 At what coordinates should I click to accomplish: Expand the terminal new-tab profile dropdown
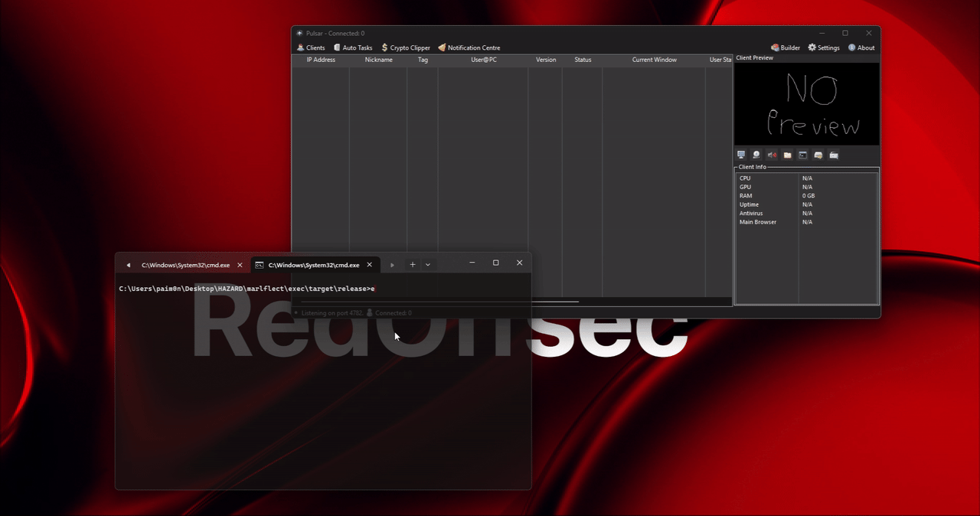(x=428, y=265)
